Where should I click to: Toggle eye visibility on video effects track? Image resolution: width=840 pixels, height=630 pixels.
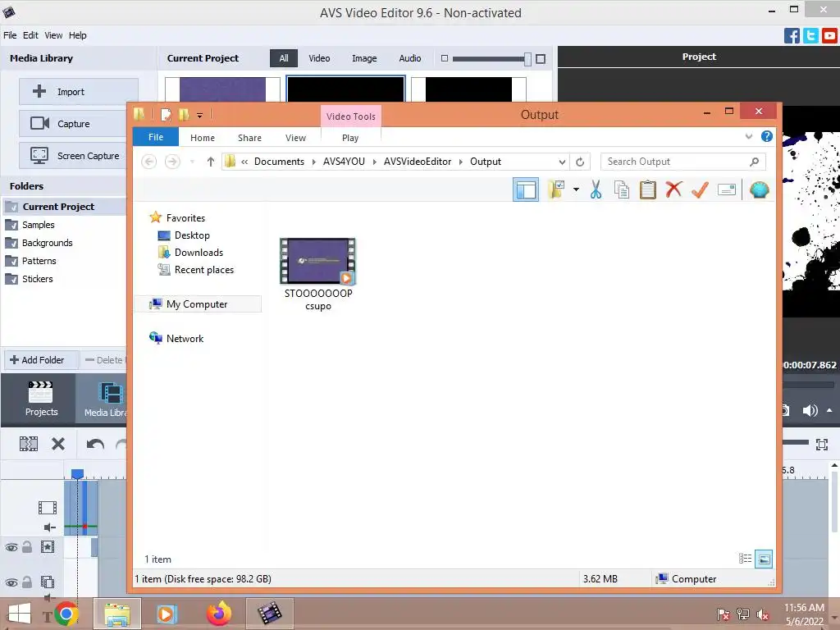pos(11,547)
